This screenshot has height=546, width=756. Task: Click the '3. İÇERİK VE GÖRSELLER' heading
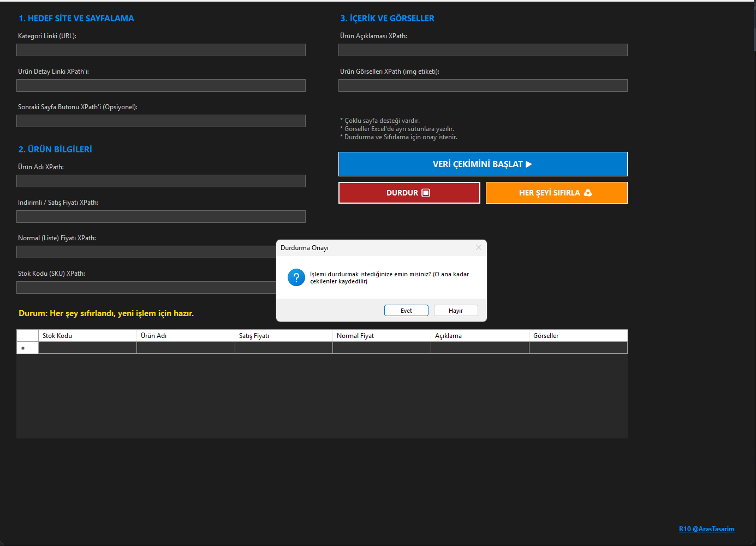[x=388, y=19]
